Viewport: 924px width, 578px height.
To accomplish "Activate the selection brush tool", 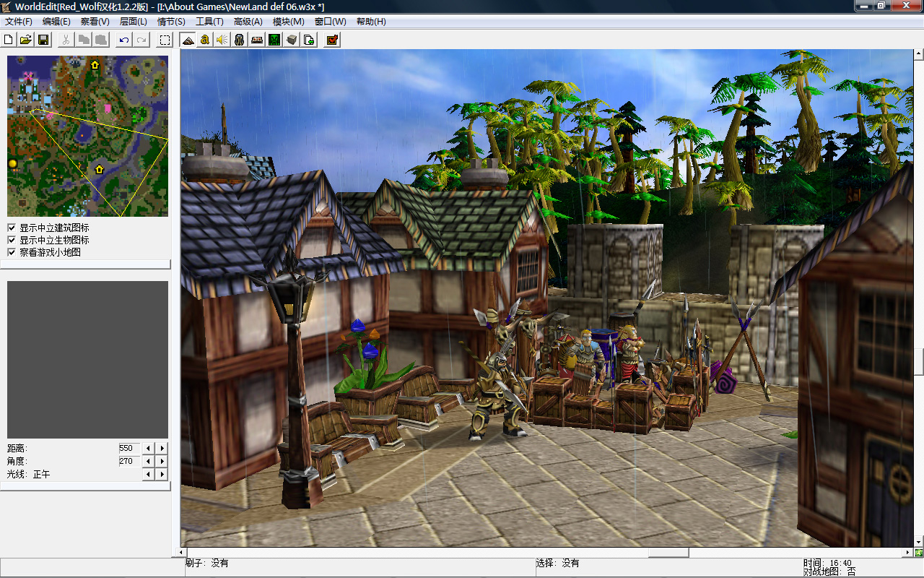I will tap(165, 40).
